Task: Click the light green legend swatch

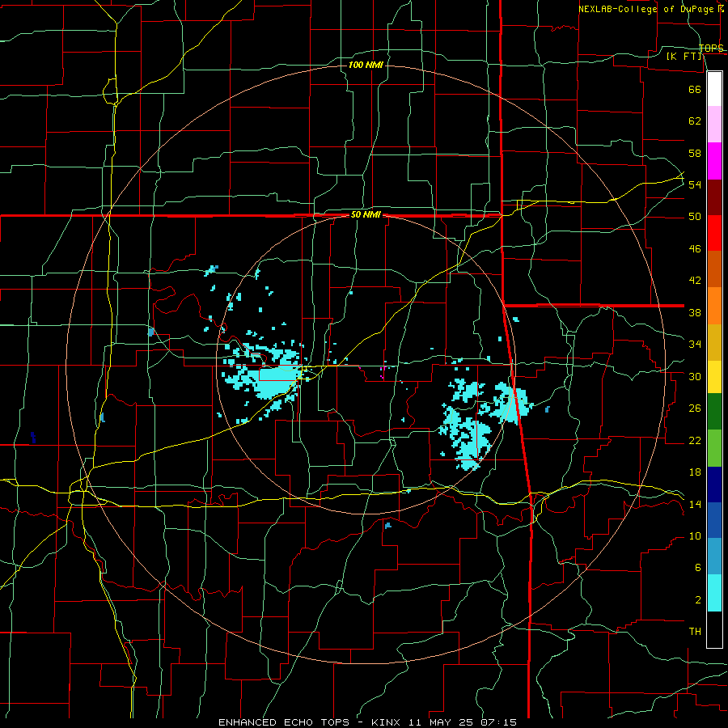Action: click(x=714, y=448)
